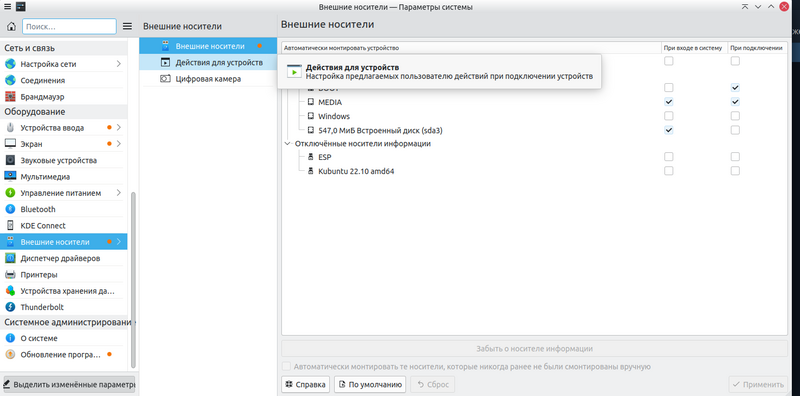The height and width of the screenshot is (396, 800).
Task: Click the При входе в систему column header
Action: (x=694, y=48)
